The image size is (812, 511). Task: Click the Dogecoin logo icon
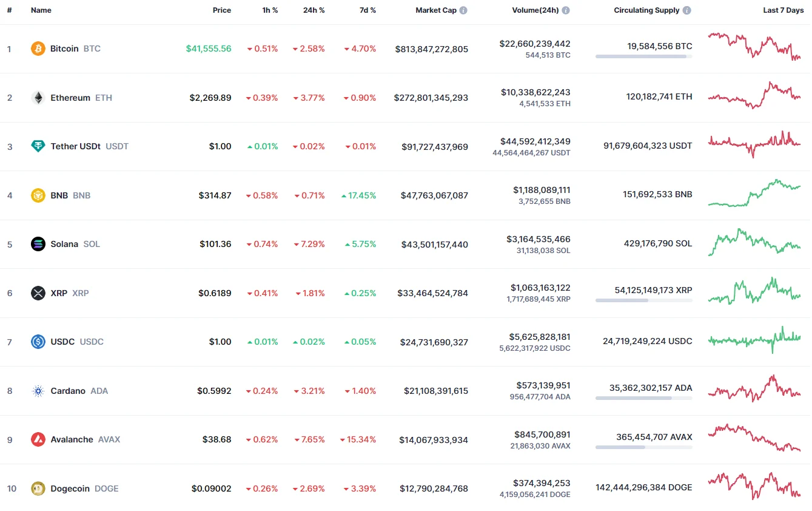pos(38,489)
